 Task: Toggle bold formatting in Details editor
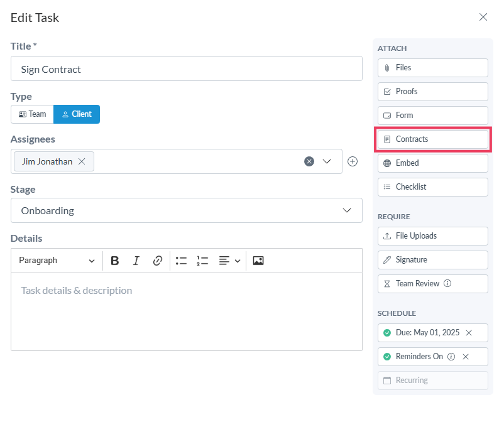115,261
